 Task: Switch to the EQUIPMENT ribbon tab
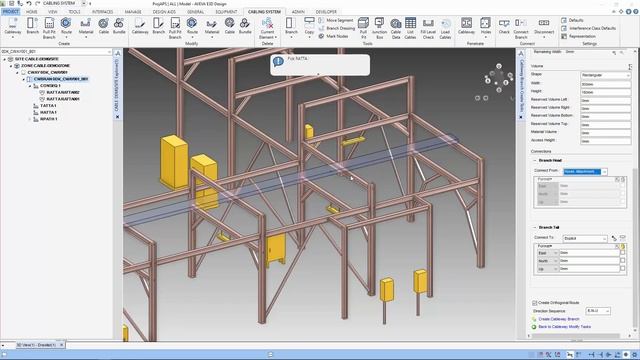click(226, 12)
